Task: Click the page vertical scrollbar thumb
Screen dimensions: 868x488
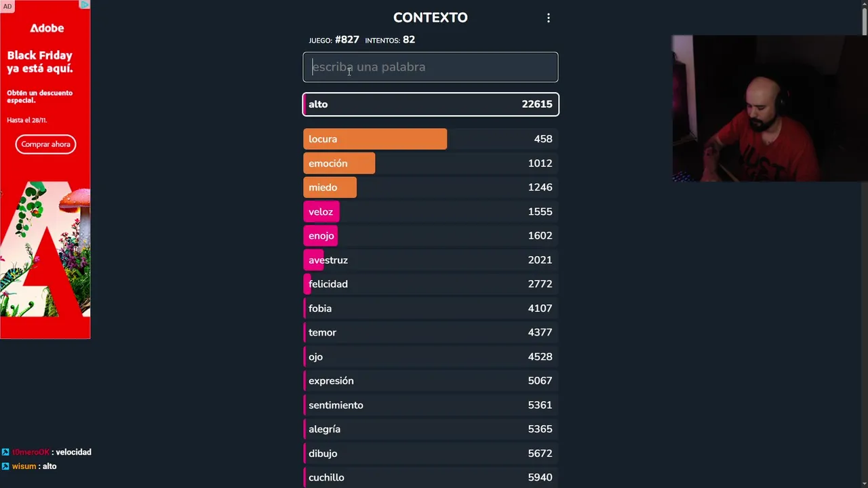Action: 864,20
